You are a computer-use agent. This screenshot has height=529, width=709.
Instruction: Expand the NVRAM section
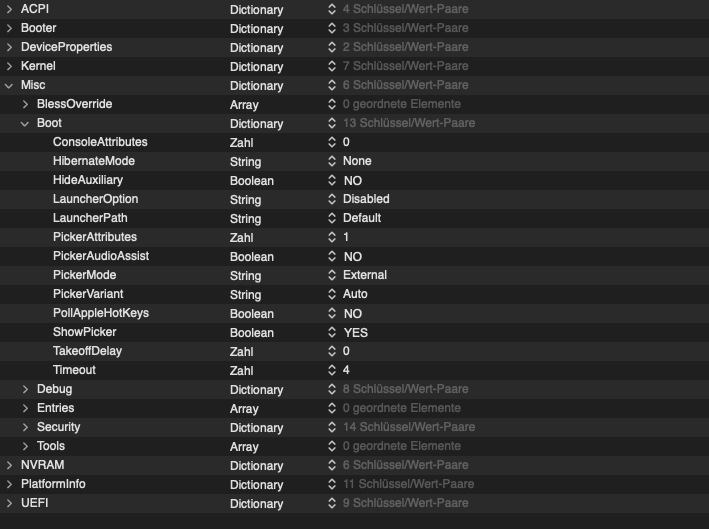pyautogui.click(x=9, y=465)
